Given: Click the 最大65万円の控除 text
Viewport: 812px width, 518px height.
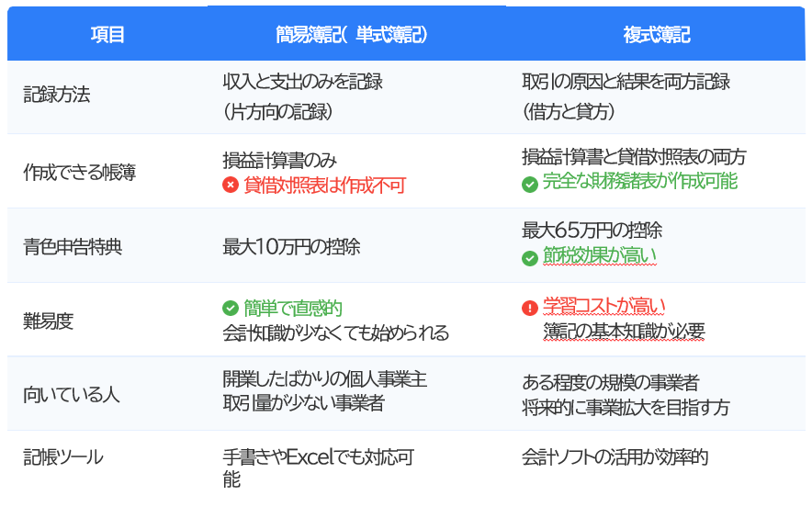Looking at the screenshot, I should [x=592, y=230].
